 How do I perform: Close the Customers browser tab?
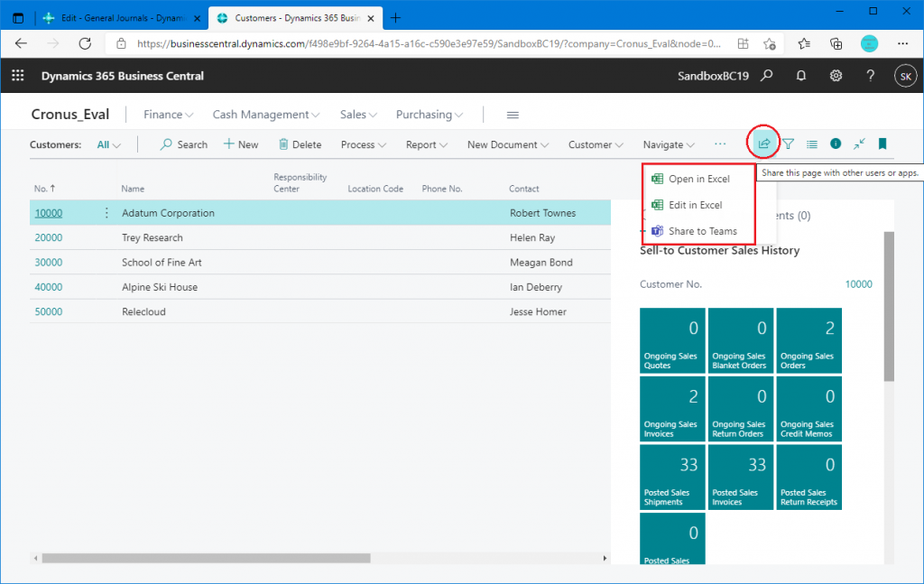[x=371, y=18]
